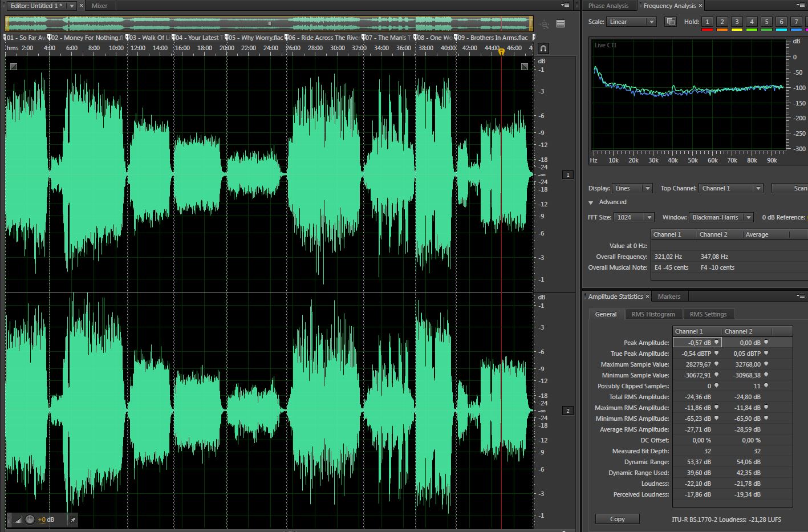Click the Scan button
Image resolution: width=808 pixels, height=532 pixels.
[x=793, y=188]
